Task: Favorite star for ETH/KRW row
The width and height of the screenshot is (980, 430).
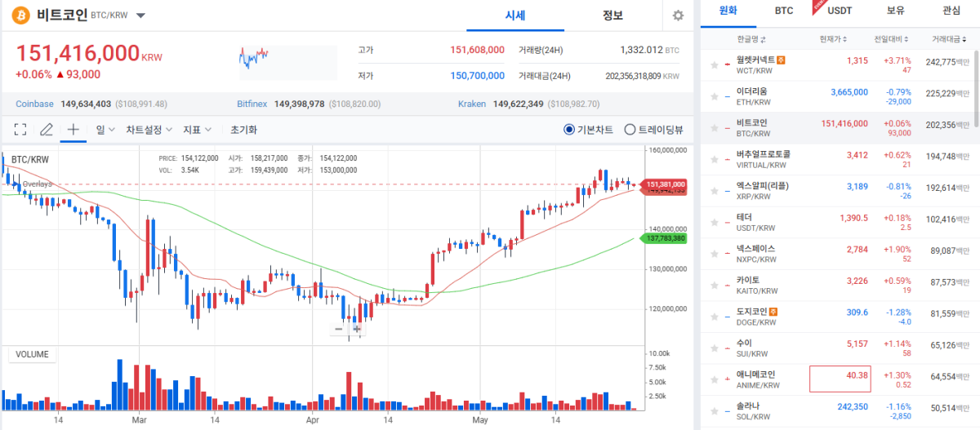Action: (x=715, y=96)
